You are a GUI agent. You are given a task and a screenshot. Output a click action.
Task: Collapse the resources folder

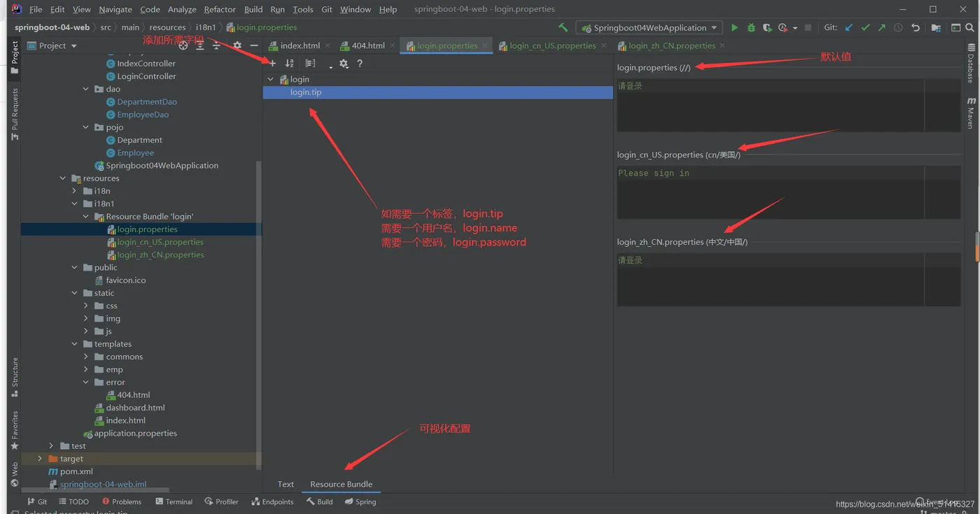pos(63,178)
